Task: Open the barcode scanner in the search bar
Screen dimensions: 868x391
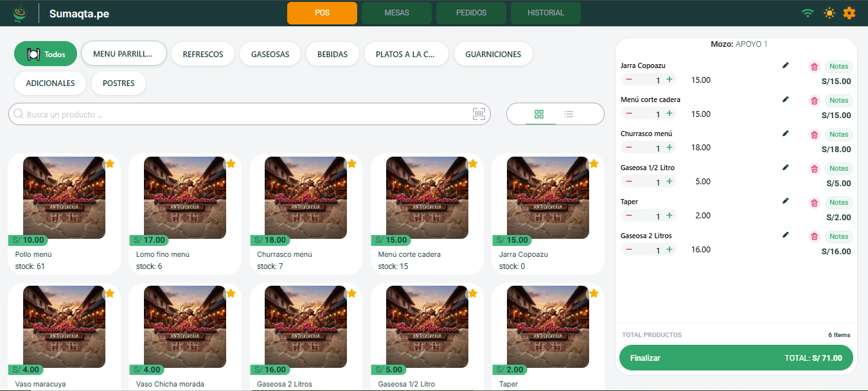Action: [x=479, y=114]
